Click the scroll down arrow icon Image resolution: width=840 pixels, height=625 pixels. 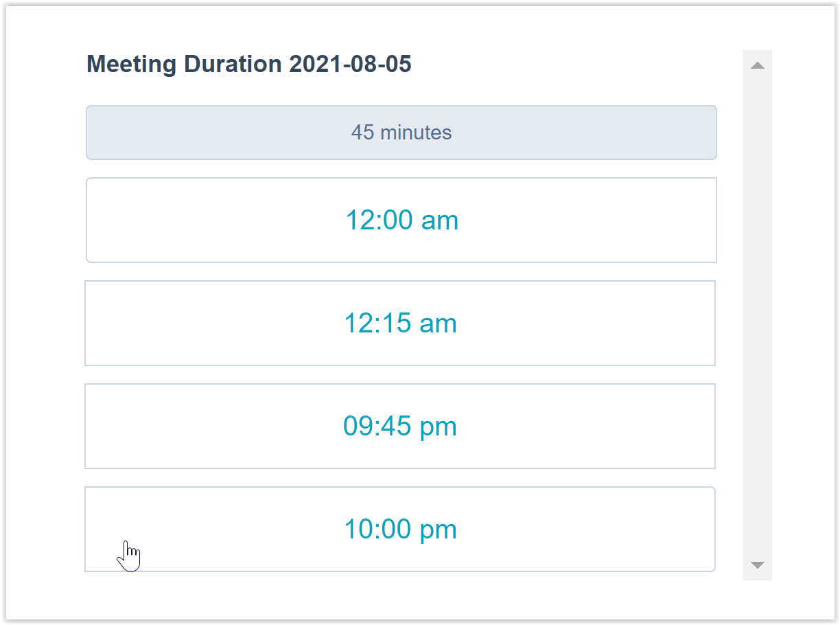click(758, 565)
